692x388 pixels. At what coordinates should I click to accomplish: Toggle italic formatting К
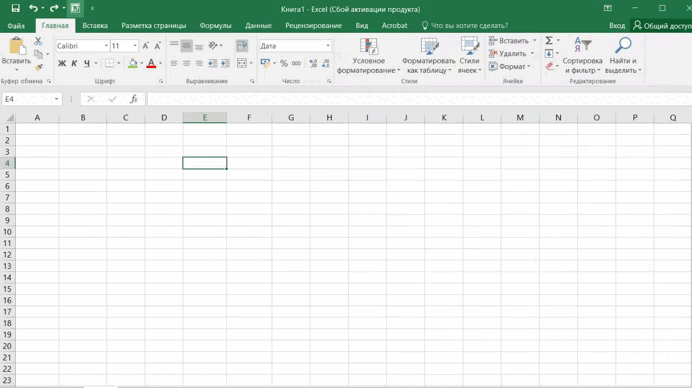tap(74, 64)
